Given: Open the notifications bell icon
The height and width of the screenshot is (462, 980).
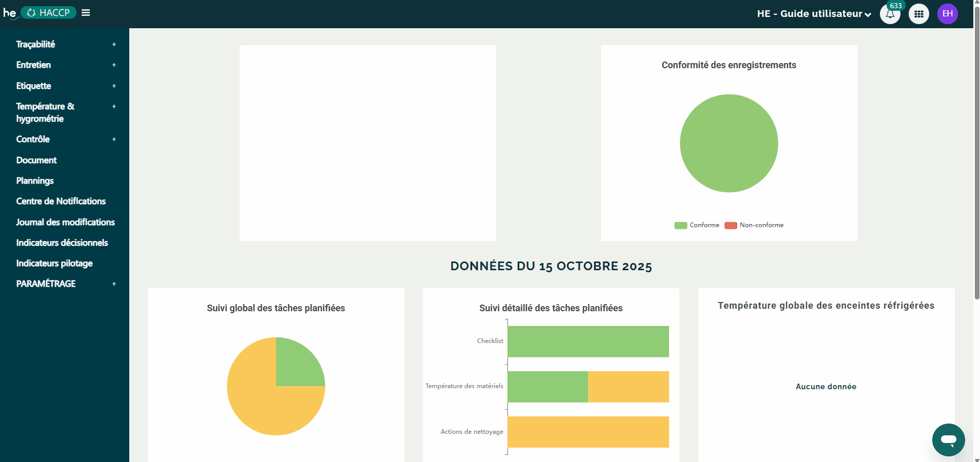Looking at the screenshot, I should [890, 14].
